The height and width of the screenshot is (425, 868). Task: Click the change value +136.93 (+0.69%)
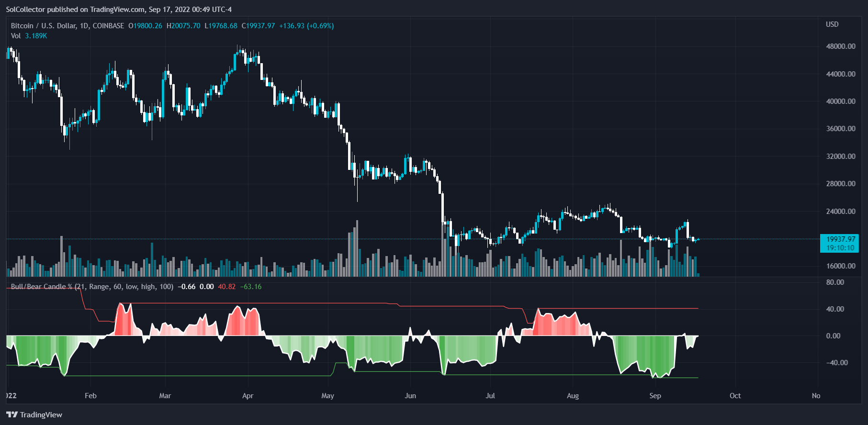pyautogui.click(x=306, y=26)
